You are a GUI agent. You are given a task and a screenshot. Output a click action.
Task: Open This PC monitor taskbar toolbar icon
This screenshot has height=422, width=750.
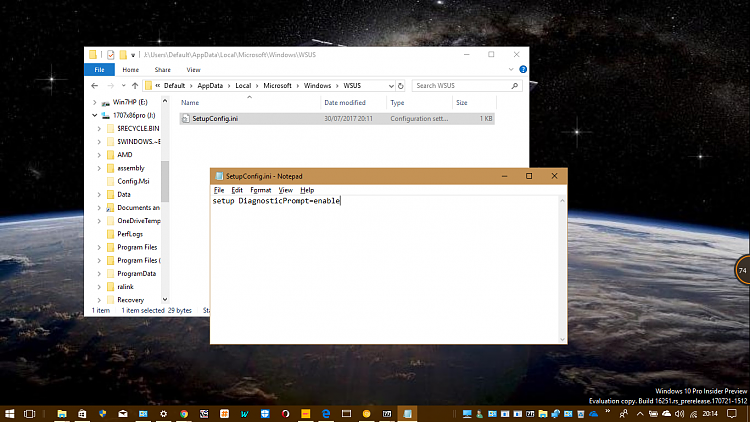click(x=467, y=413)
